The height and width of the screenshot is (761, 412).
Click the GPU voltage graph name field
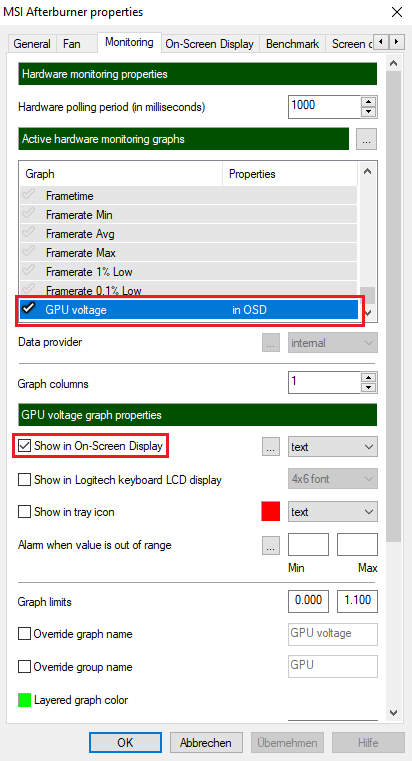pos(332,634)
